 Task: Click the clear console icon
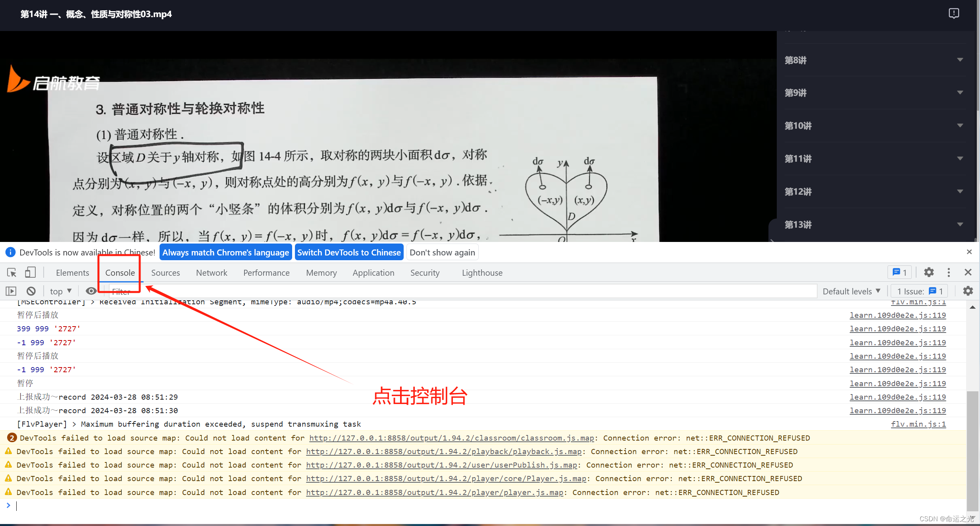point(31,291)
